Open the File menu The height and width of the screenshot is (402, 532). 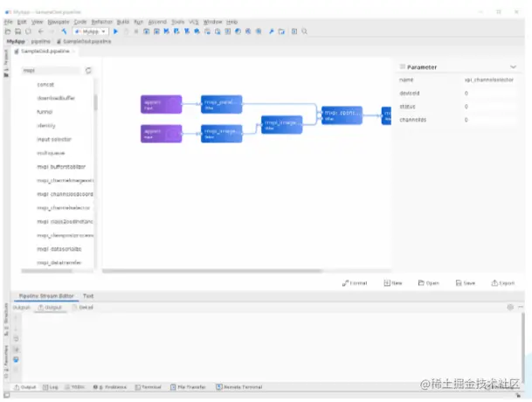(x=8, y=22)
